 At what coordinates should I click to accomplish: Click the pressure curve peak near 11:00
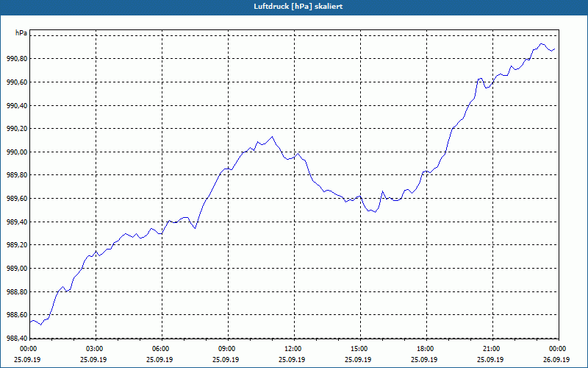click(x=272, y=137)
